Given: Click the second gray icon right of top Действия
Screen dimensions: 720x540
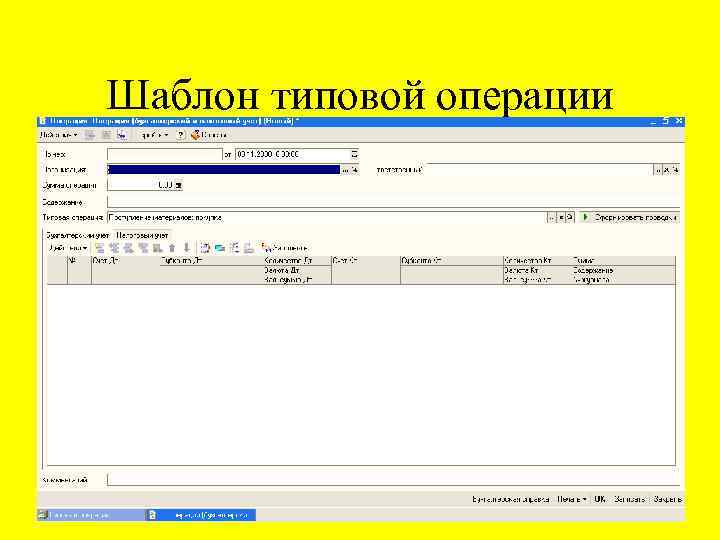Looking at the screenshot, I should tap(106, 135).
